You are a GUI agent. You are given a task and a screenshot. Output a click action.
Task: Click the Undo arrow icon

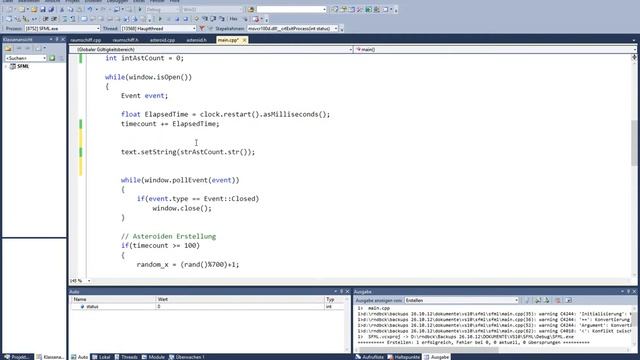[x=90, y=9]
